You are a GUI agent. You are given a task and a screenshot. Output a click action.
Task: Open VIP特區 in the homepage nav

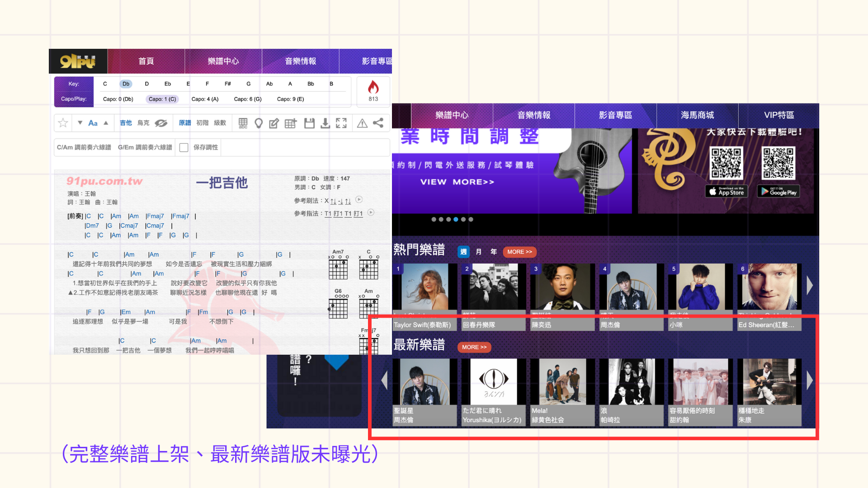[779, 115]
